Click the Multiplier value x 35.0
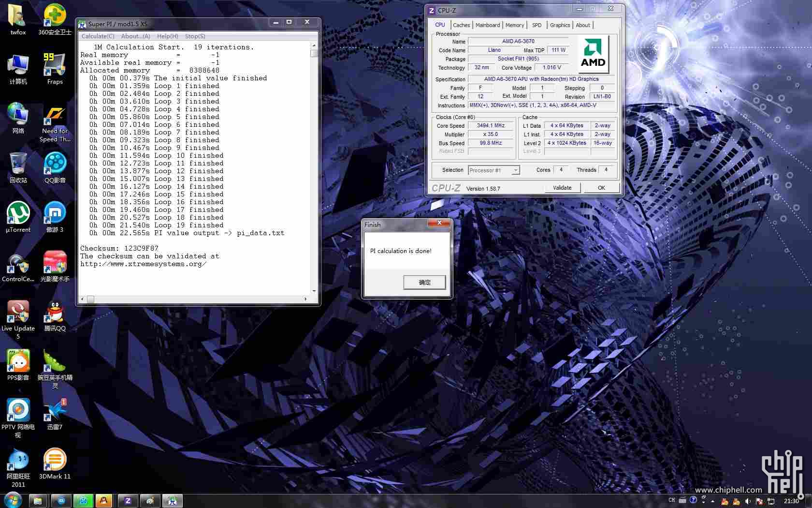Image resolution: width=812 pixels, height=508 pixels. pyautogui.click(x=491, y=134)
